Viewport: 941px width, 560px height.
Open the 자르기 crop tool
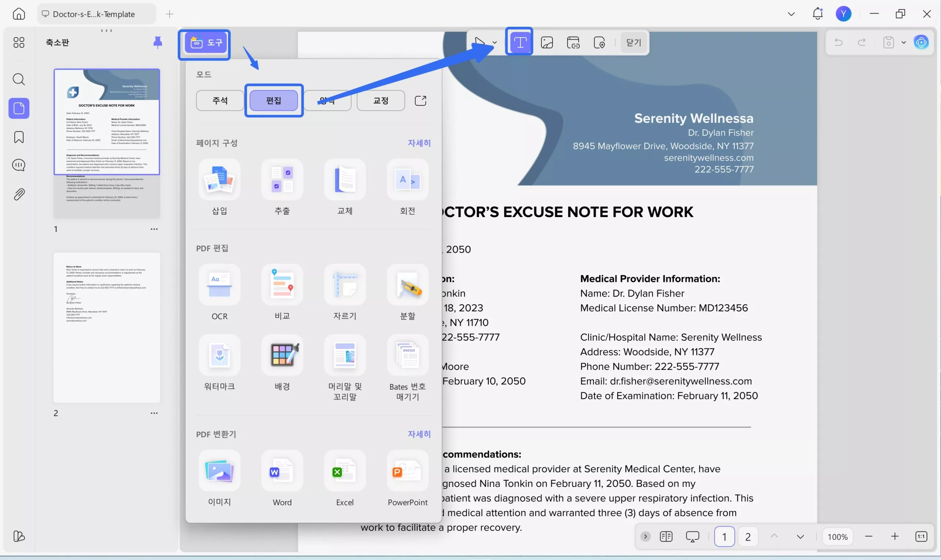click(345, 285)
